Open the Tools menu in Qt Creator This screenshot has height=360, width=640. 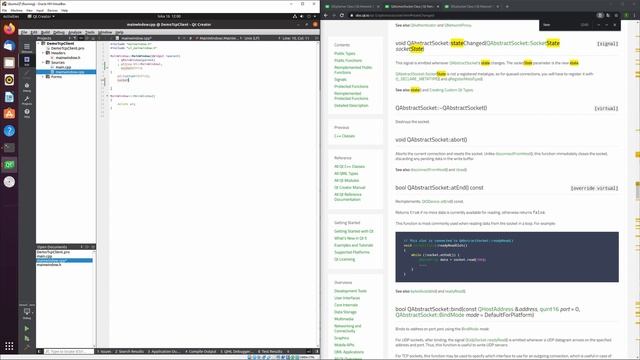point(90,32)
